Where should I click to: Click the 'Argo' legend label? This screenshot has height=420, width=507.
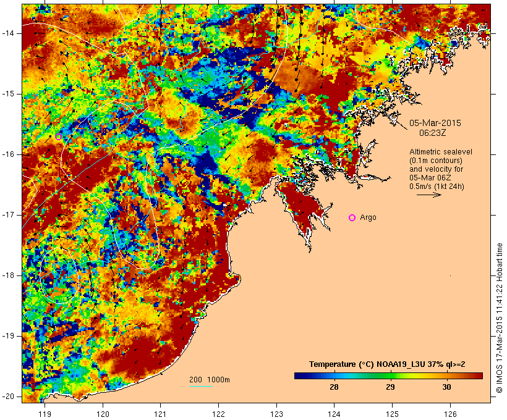point(369,217)
